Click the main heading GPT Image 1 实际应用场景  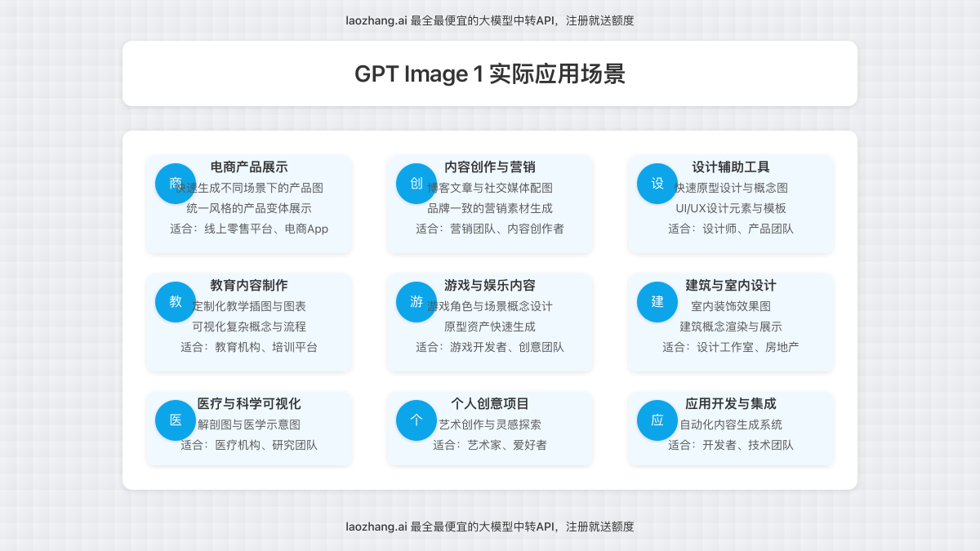tap(490, 73)
